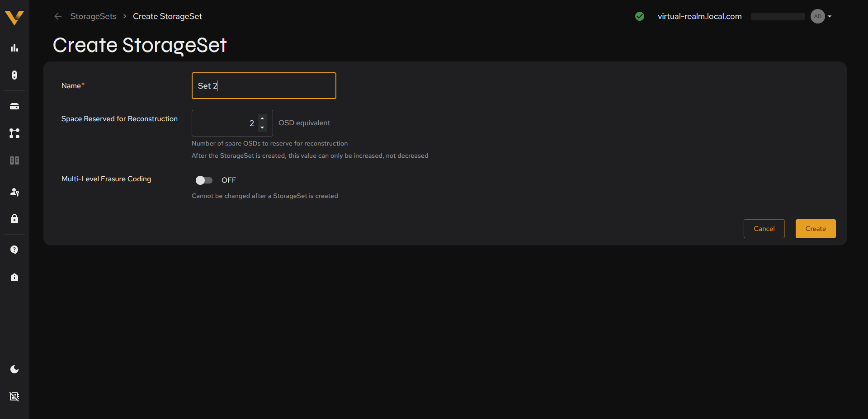Decrease reserved OSD count with down arrow
This screenshot has width=868, height=419.
(x=262, y=128)
